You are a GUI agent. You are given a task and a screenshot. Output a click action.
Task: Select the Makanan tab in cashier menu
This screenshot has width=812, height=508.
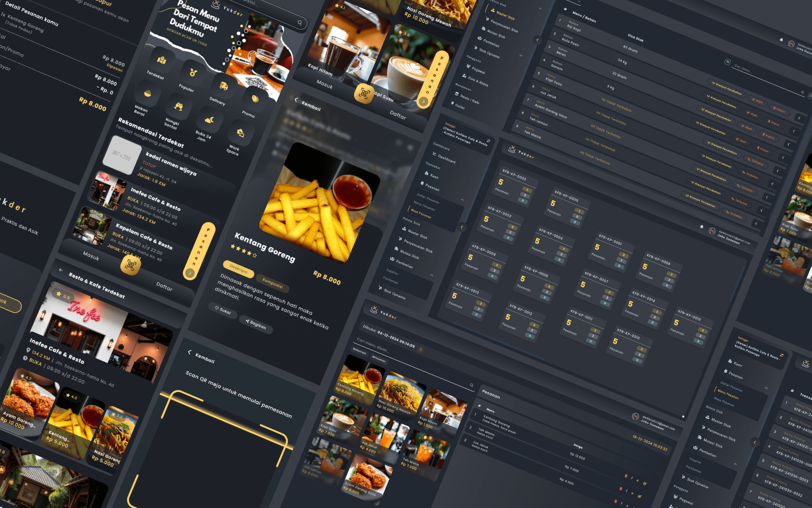359,353
